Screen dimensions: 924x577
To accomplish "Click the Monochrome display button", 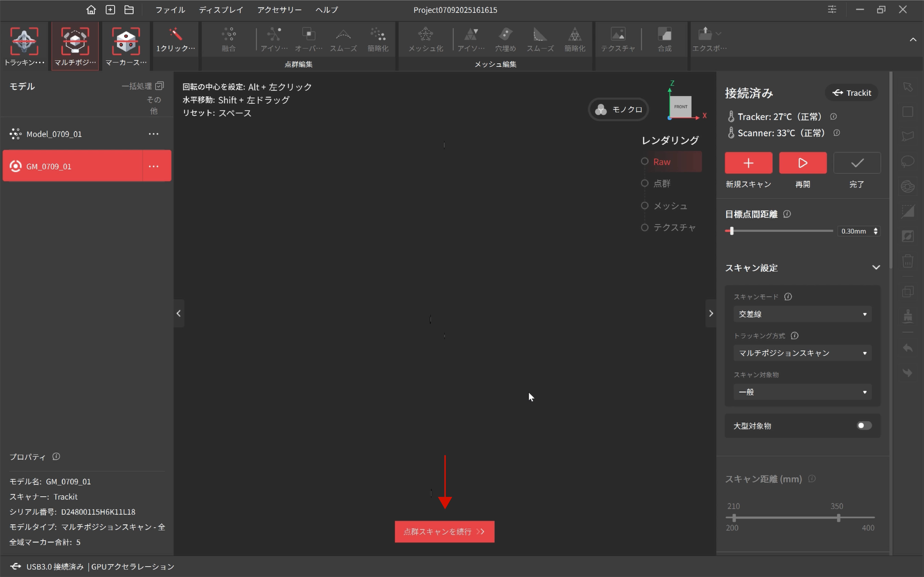I will point(619,109).
